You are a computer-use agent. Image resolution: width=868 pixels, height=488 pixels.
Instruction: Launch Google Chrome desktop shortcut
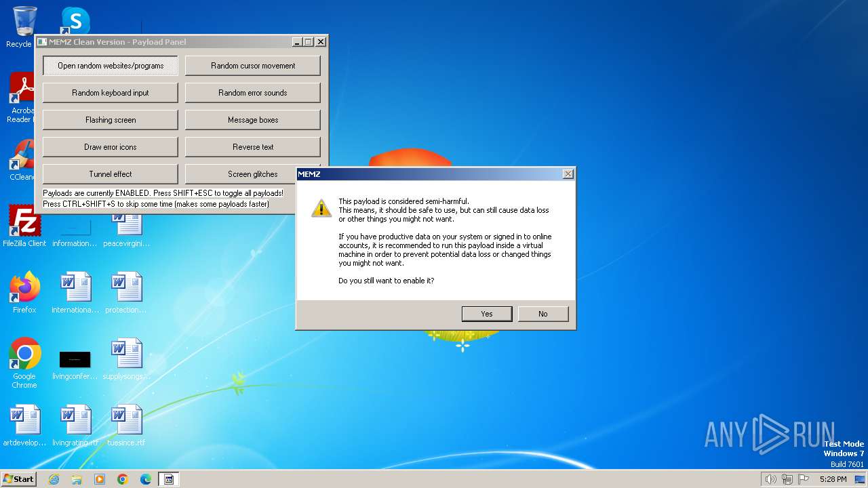click(x=24, y=363)
